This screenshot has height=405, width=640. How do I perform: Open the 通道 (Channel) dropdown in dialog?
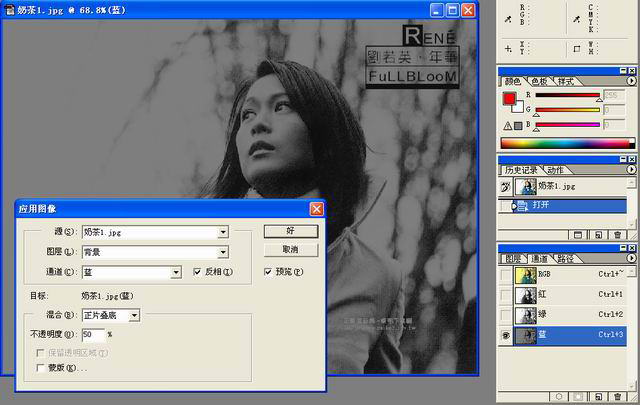tap(175, 272)
